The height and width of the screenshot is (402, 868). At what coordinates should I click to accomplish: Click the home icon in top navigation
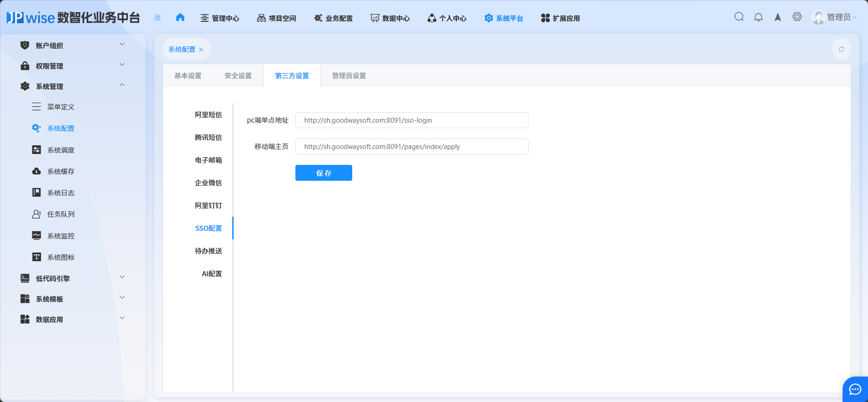coord(180,17)
